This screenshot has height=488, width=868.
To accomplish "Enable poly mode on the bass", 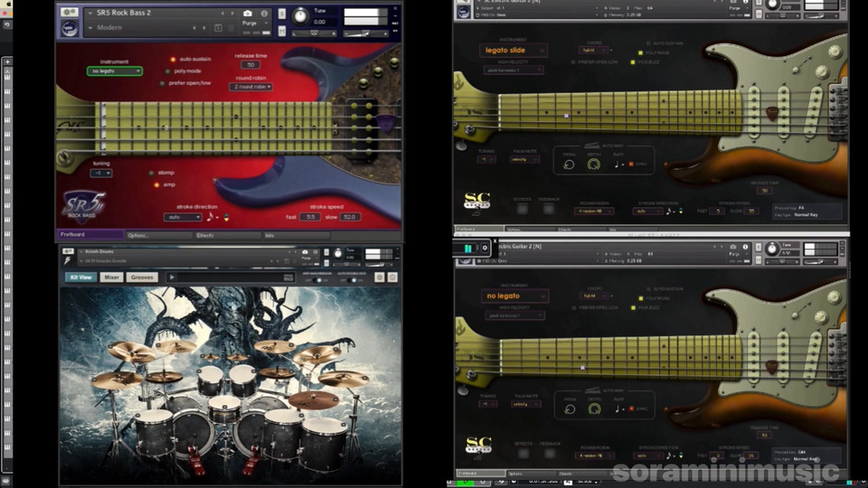I will (x=168, y=71).
